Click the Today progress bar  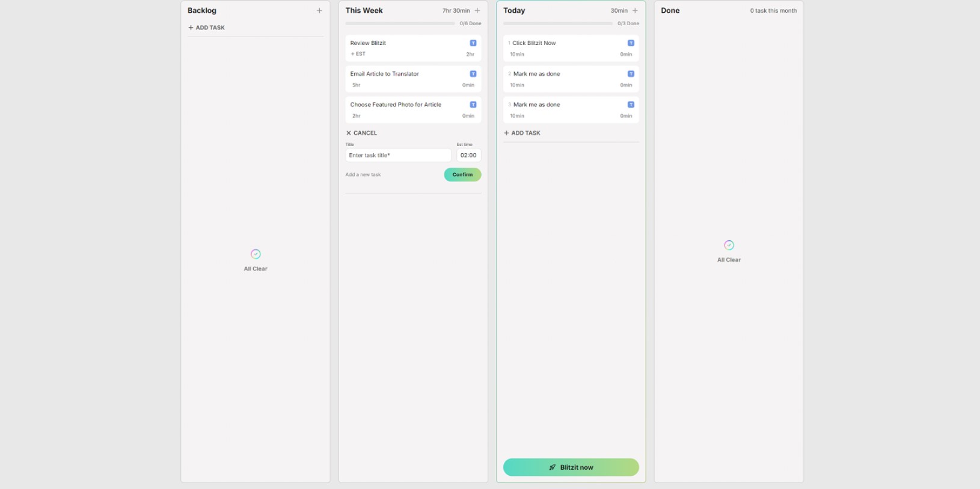(557, 23)
